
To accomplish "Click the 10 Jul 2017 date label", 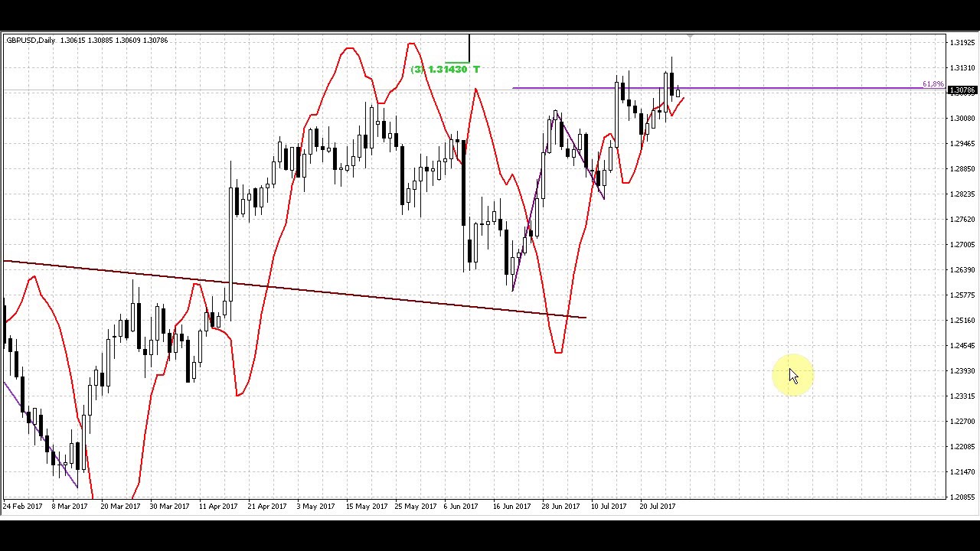I will [609, 507].
